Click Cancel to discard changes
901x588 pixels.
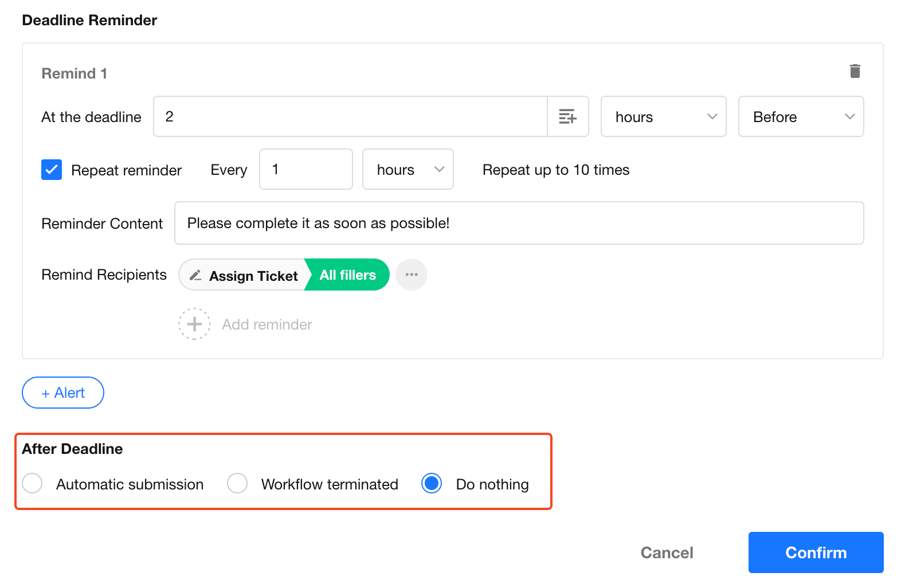[x=667, y=552]
